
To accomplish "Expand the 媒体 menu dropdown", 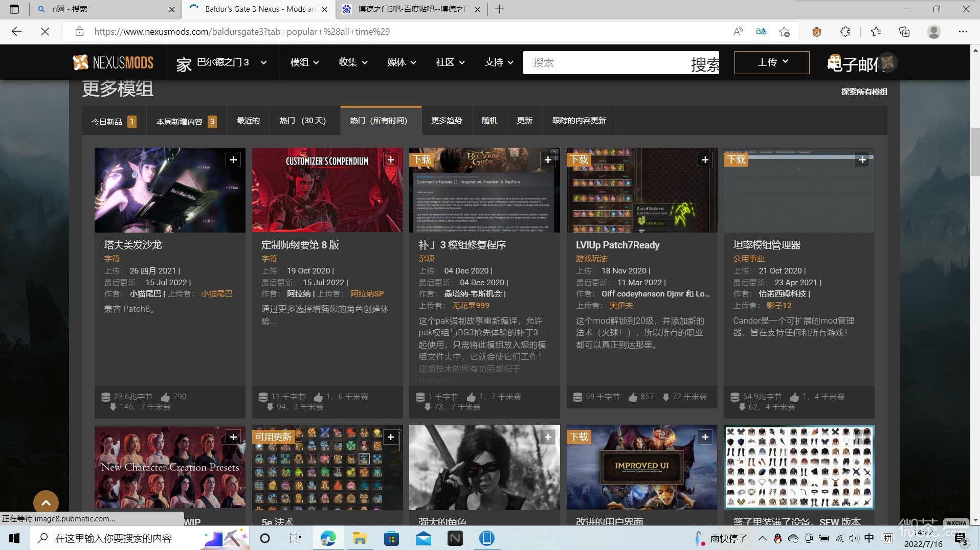I will [x=402, y=62].
